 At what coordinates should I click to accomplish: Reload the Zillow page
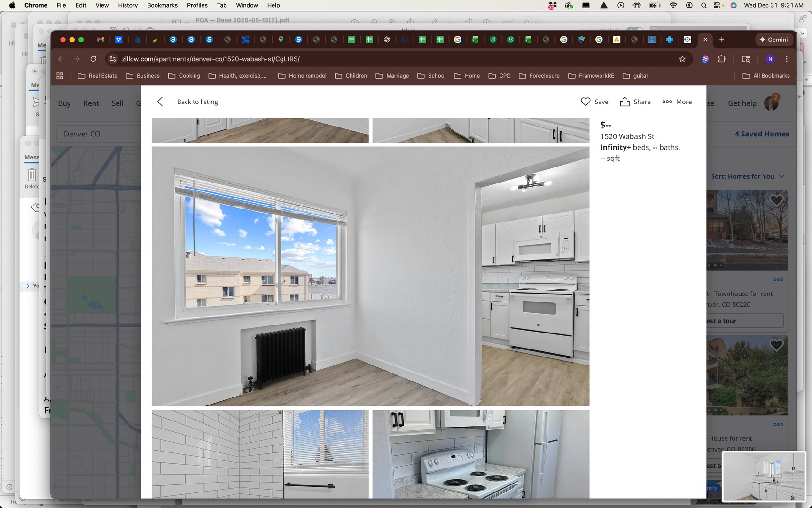94,59
